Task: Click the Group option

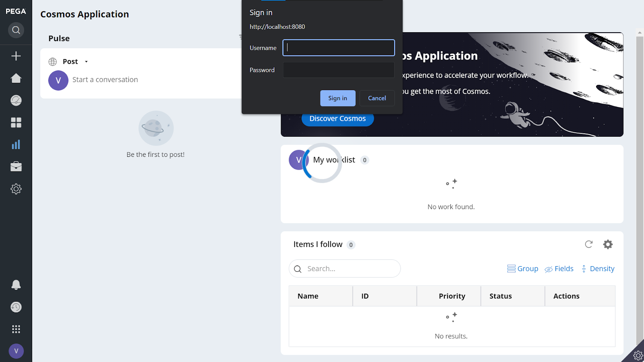Action: tap(522, 269)
